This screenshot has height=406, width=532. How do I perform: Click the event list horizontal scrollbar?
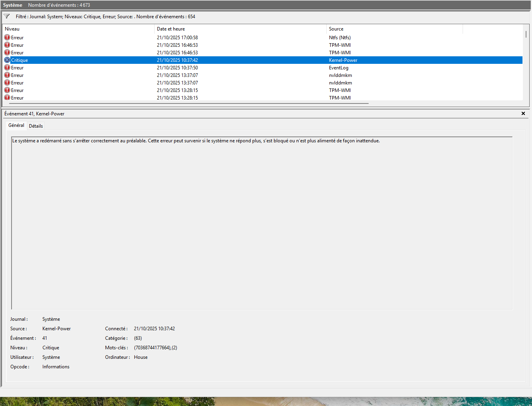(189, 103)
